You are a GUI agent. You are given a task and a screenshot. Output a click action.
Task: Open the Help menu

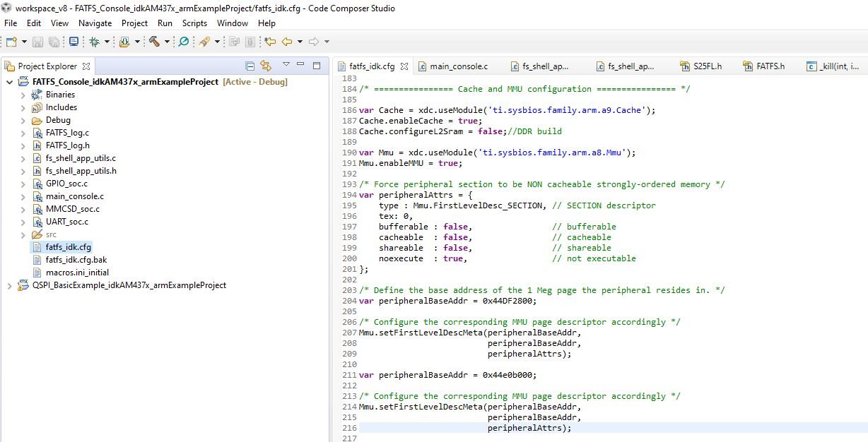click(x=267, y=23)
